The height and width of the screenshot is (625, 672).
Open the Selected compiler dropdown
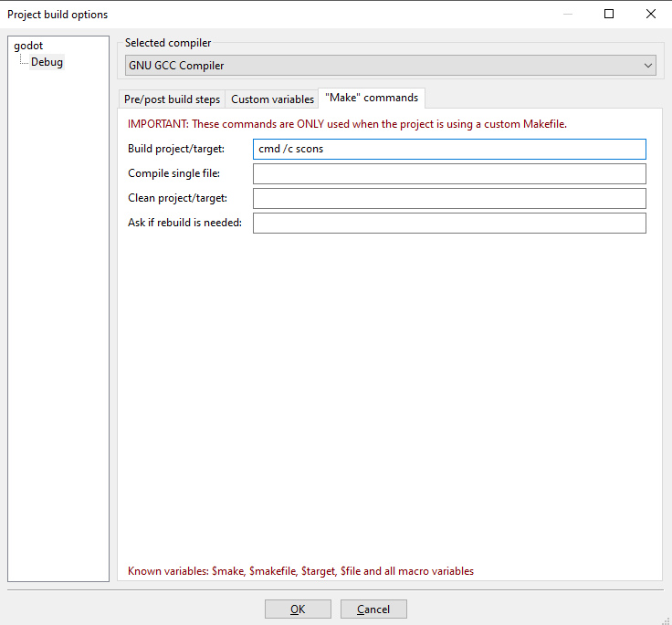pyautogui.click(x=390, y=66)
